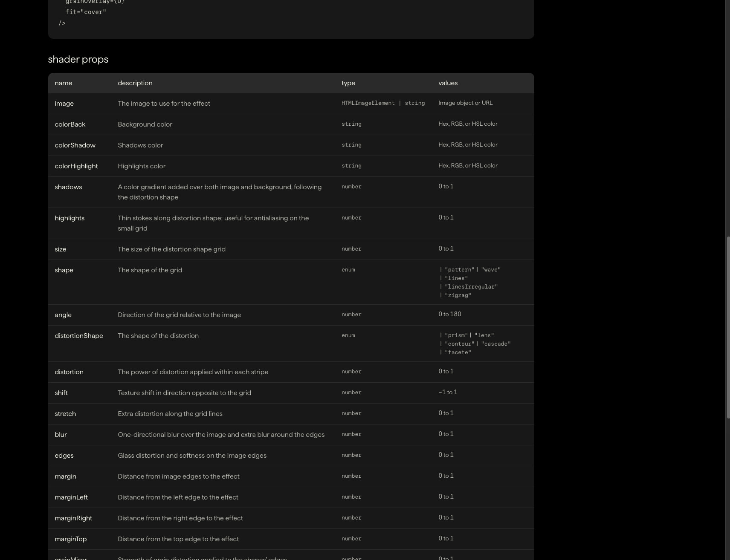
Task: Click the "linesIrregular" enum value
Action: 471,287
